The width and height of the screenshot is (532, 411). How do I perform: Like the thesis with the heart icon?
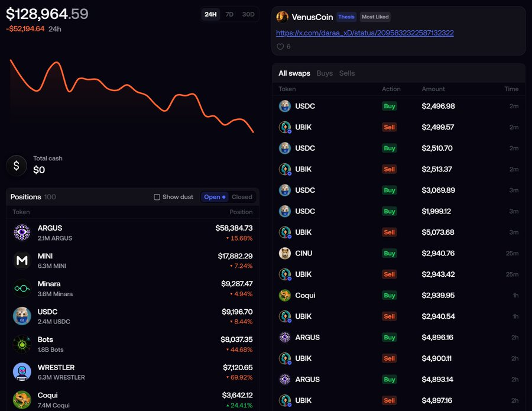[x=280, y=47]
